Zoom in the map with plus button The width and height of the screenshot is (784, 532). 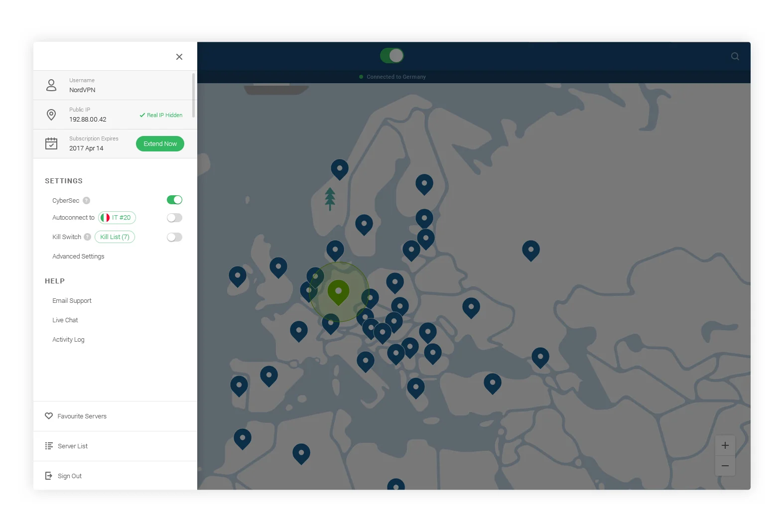(725, 445)
